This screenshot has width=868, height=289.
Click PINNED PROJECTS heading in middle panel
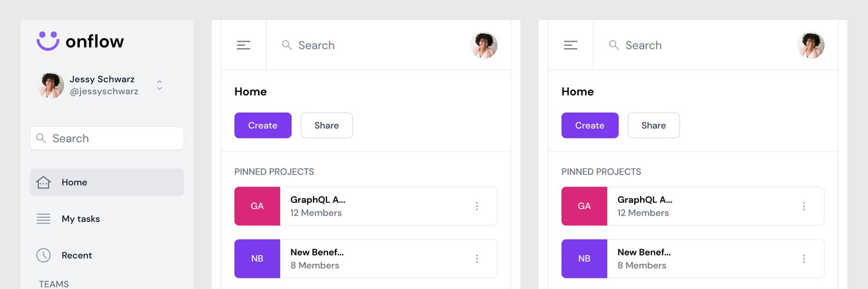click(x=274, y=172)
